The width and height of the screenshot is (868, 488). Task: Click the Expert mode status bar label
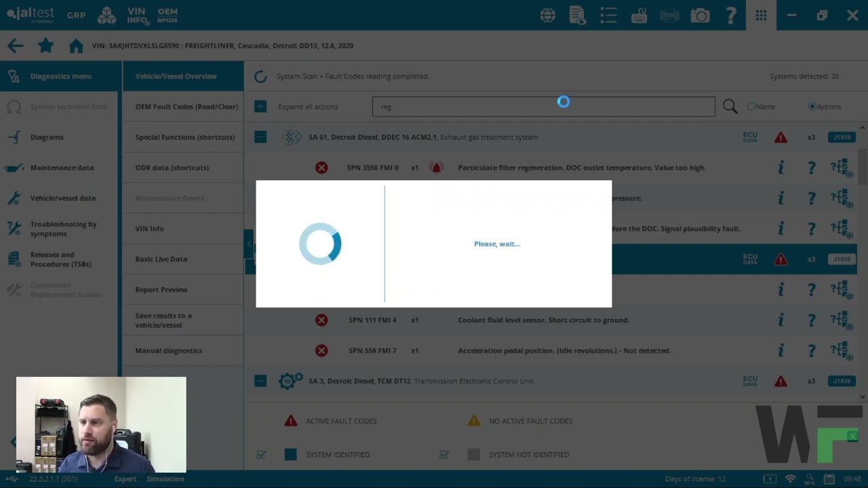coord(125,479)
